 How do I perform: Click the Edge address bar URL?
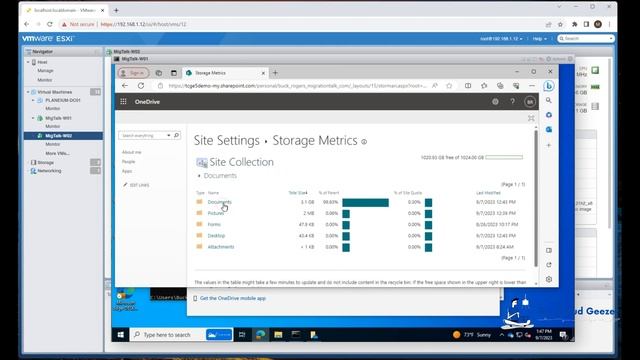click(298, 86)
